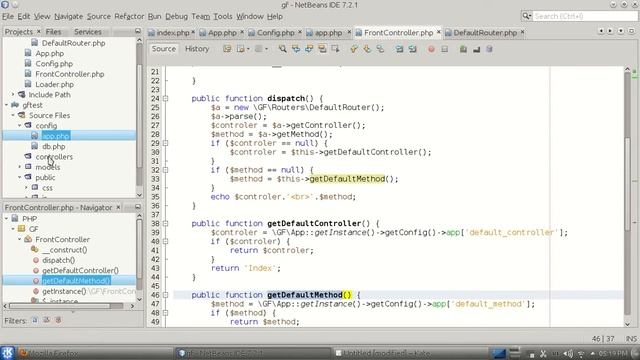640x360 pixels.
Task: Click the volume icon in the system tray
Action: click(x=568, y=353)
